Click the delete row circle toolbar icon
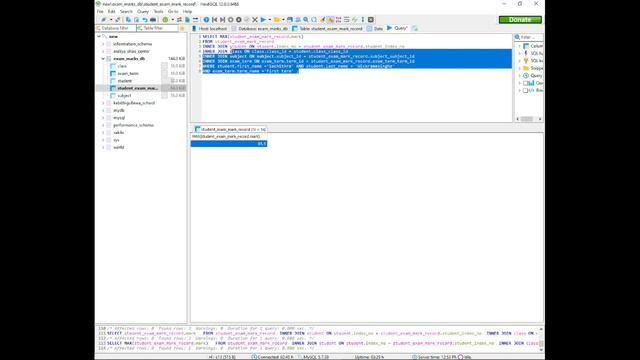This screenshot has width=640, height=360. (x=239, y=20)
